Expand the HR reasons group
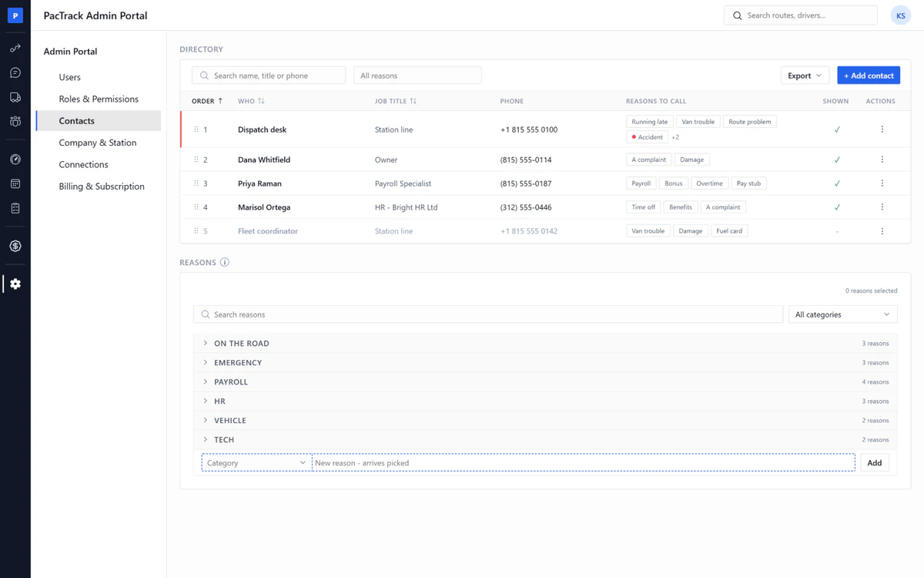Screen dimensions: 924x578 [x=545, y=402]
